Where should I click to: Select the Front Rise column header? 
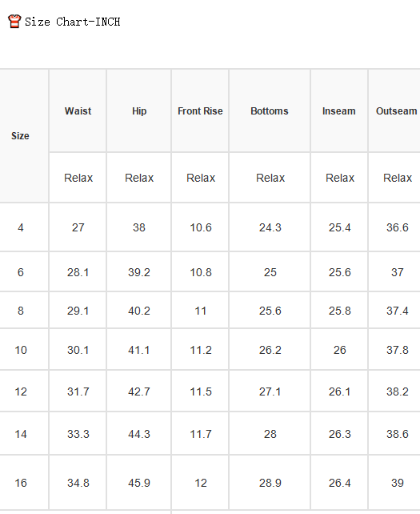coord(200,110)
